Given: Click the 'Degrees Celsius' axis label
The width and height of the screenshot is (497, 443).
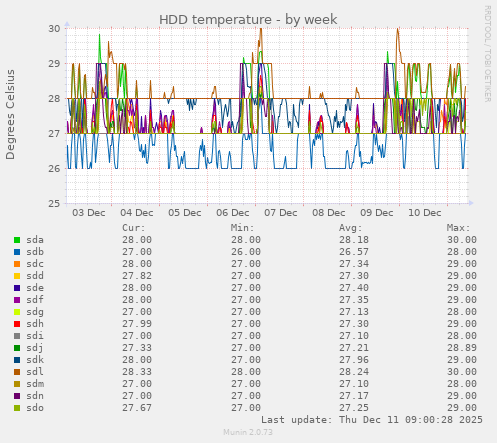Looking at the screenshot, I should 10,115.
